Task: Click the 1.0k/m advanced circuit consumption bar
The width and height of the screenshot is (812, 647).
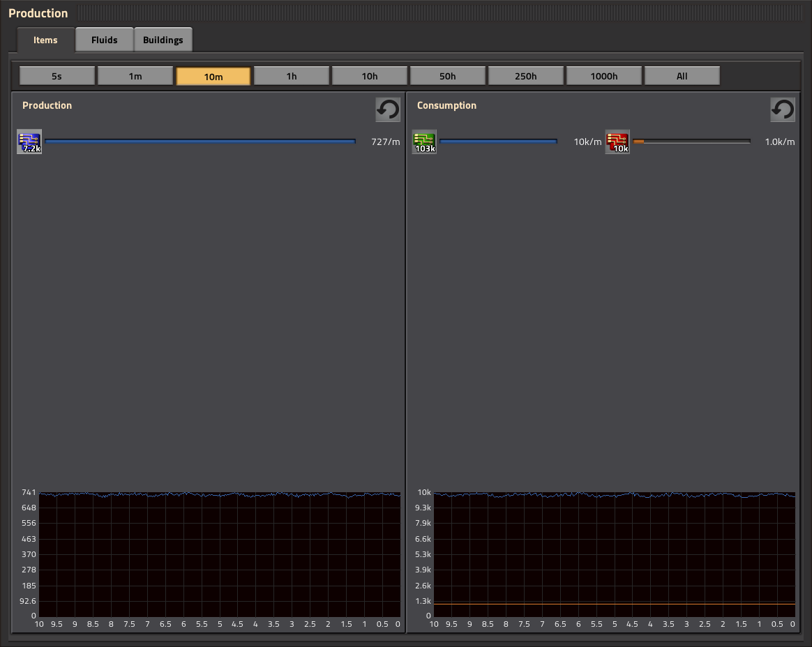Action: click(691, 142)
